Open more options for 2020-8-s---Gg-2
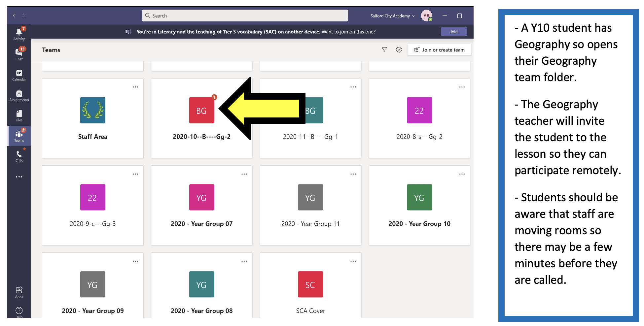The width and height of the screenshot is (644, 326). (462, 87)
